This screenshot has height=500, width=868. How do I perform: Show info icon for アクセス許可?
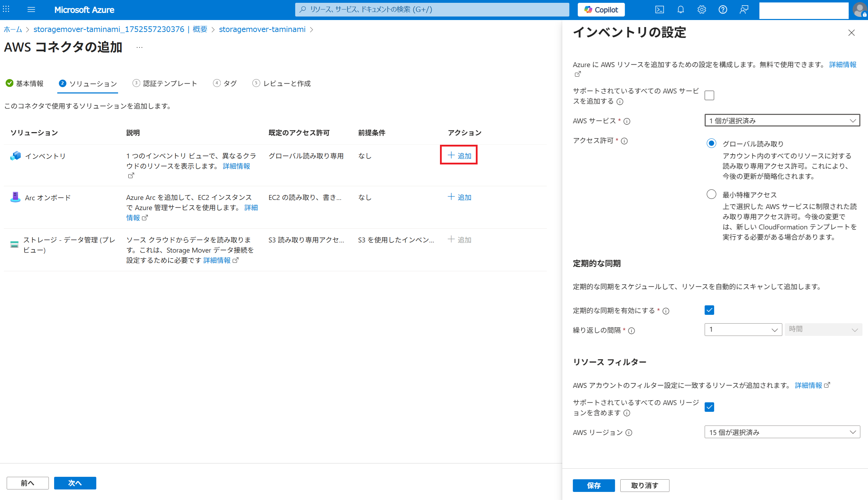click(x=624, y=141)
